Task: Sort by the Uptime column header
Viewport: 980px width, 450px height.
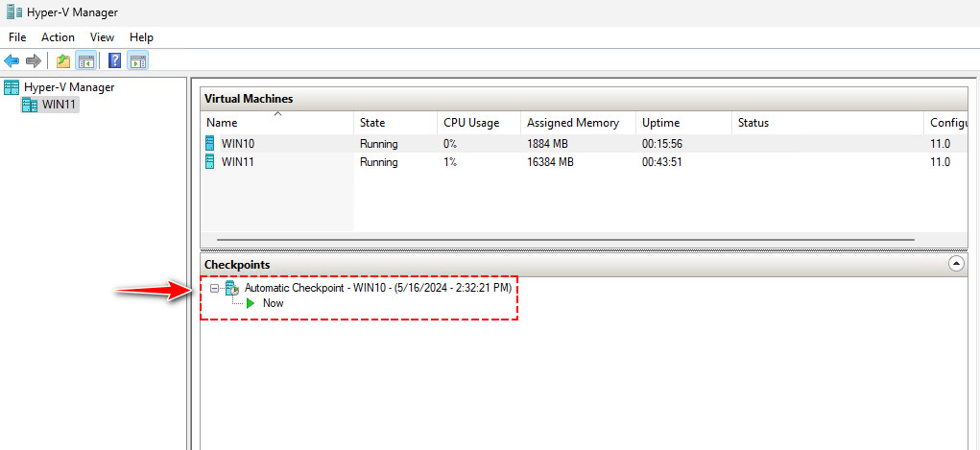Action: pyautogui.click(x=683, y=123)
